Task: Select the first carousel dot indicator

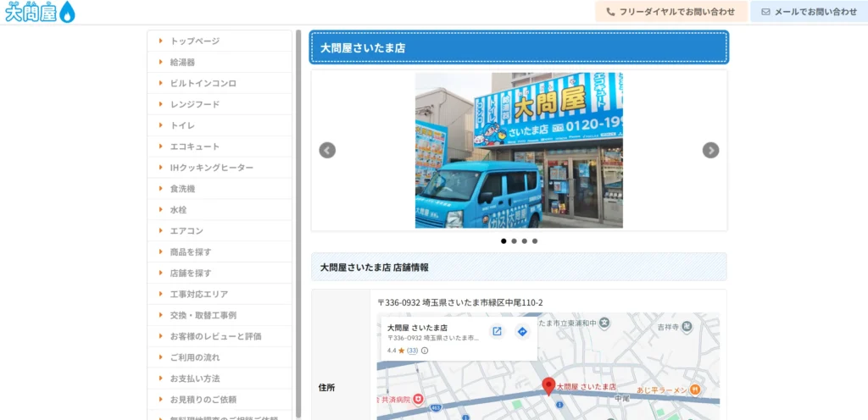Action: tap(504, 241)
